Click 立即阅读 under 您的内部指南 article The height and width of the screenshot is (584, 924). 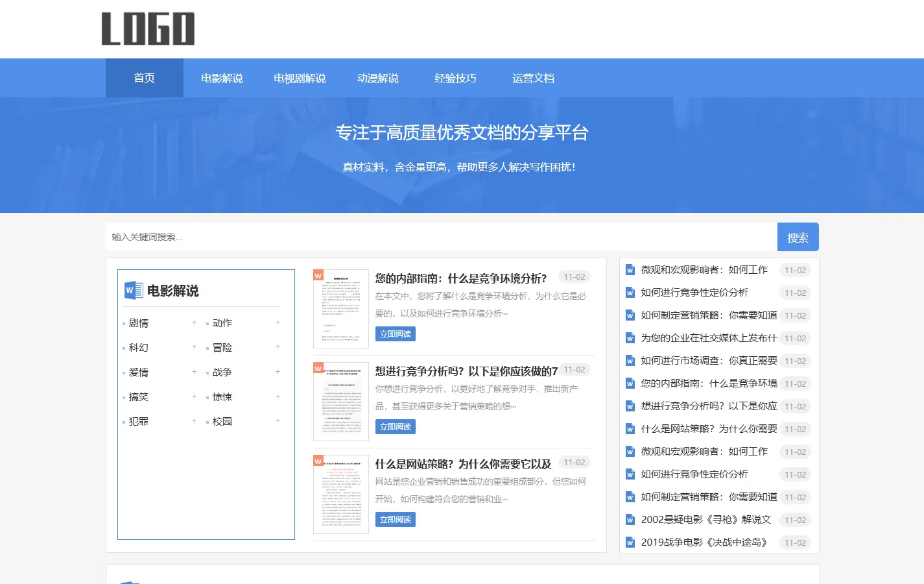click(x=396, y=334)
